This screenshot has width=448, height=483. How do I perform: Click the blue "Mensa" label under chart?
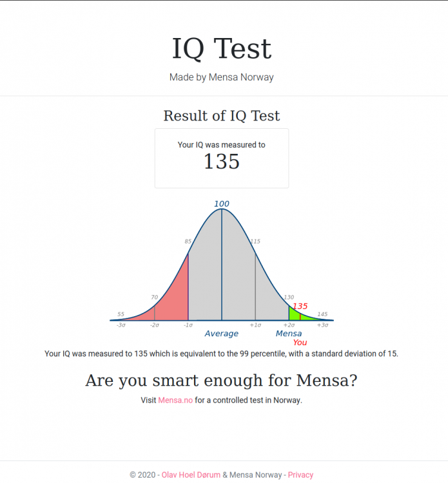tap(289, 334)
